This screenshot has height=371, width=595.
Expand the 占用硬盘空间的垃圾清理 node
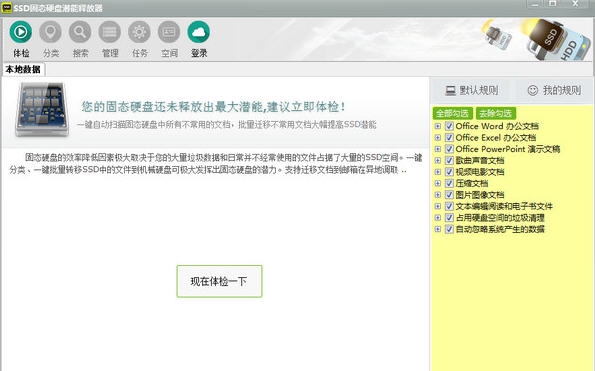pos(438,218)
